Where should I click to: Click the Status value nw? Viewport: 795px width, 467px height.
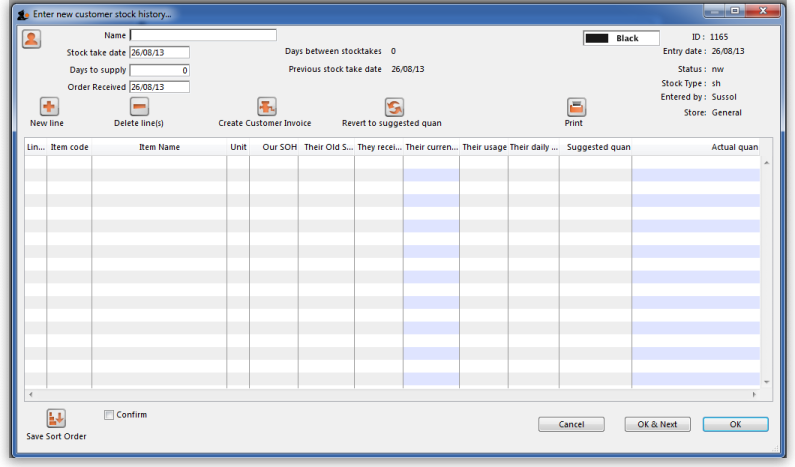[718, 69]
